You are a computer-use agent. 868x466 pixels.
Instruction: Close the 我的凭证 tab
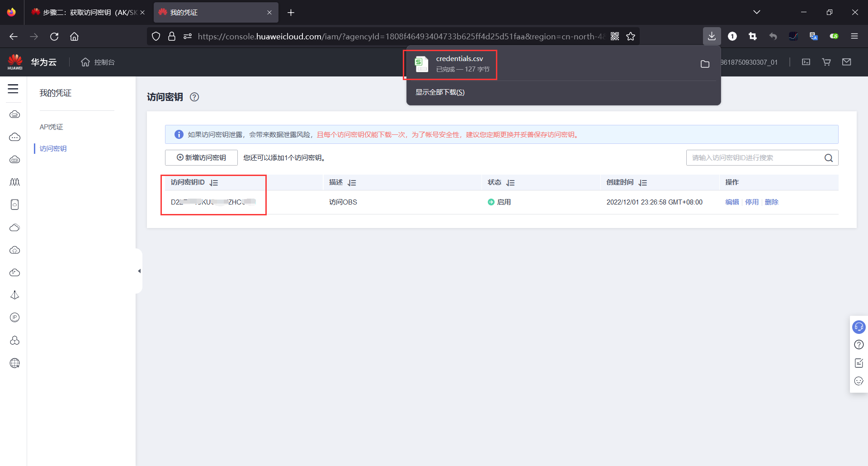269,12
